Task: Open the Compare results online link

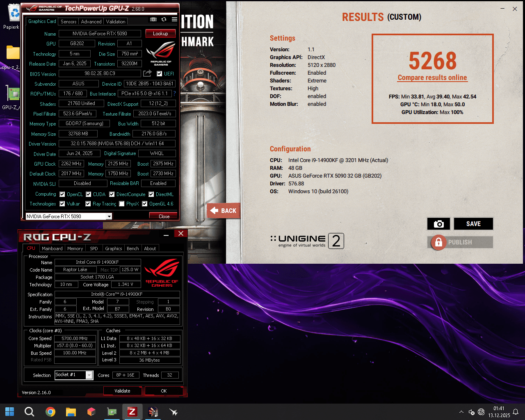Action: point(432,78)
